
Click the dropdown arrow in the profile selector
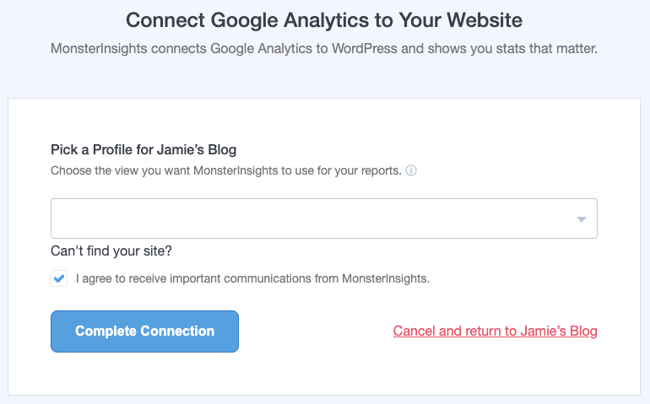coord(581,219)
